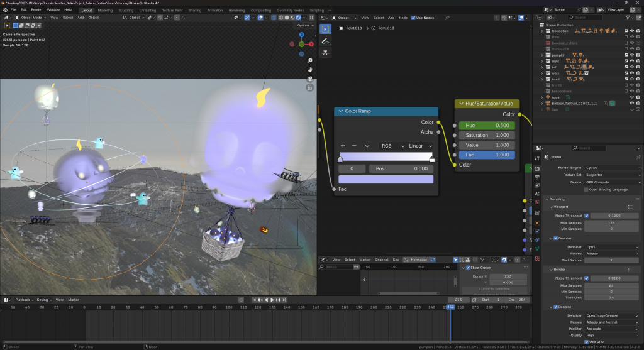Hide the Area light in viewport
This screenshot has width=644, height=350.
tap(632, 97)
